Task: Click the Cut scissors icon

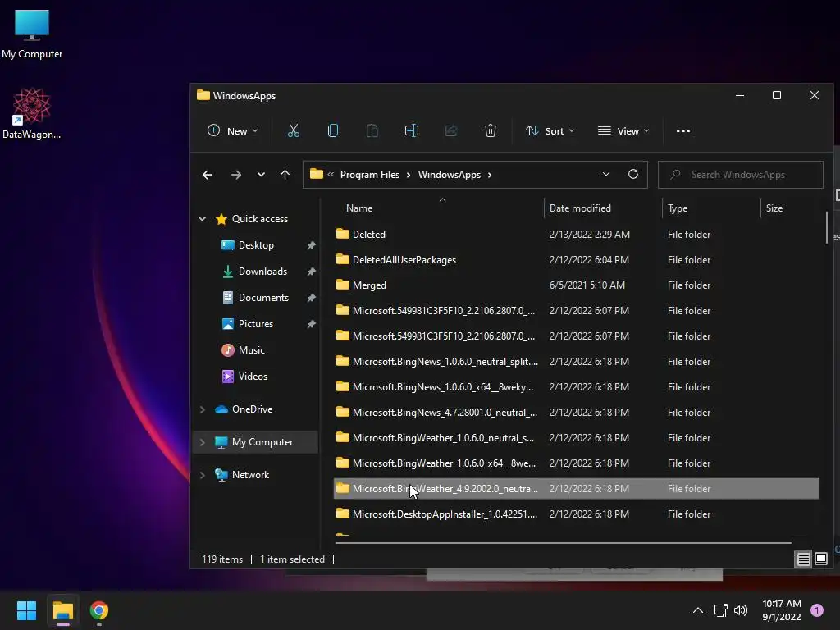Action: 294,130
